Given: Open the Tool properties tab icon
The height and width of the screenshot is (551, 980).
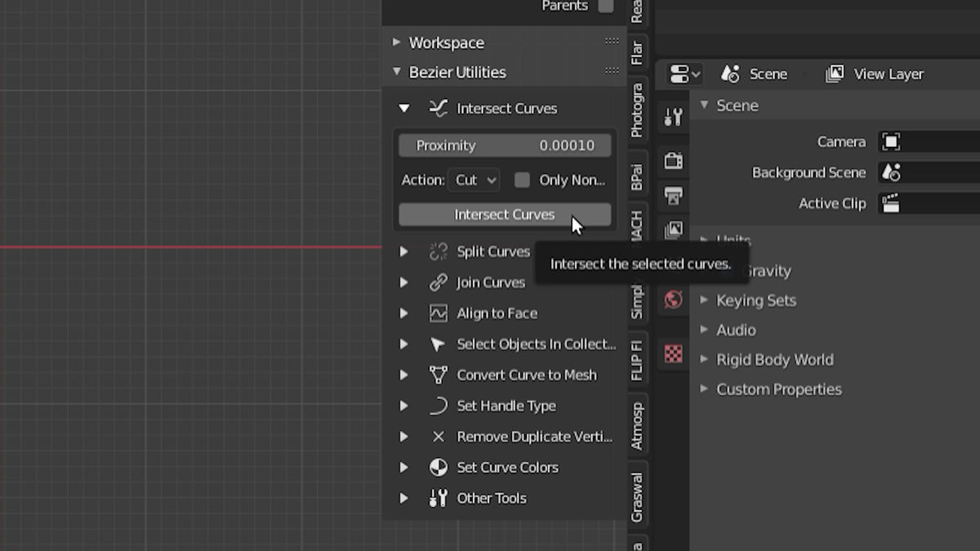Looking at the screenshot, I should 673,118.
